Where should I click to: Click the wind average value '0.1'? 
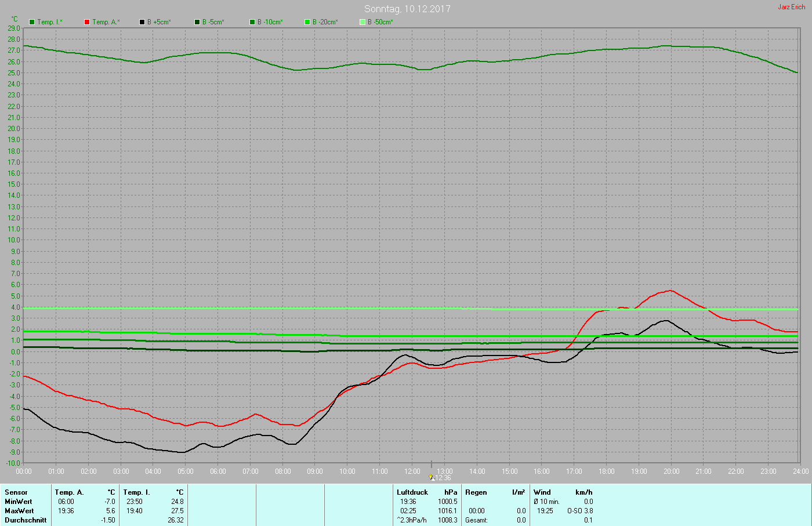click(588, 520)
